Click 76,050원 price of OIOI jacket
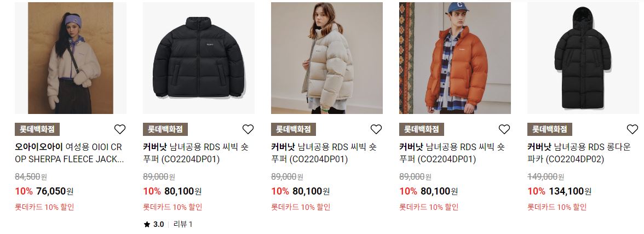 pyautogui.click(x=55, y=191)
